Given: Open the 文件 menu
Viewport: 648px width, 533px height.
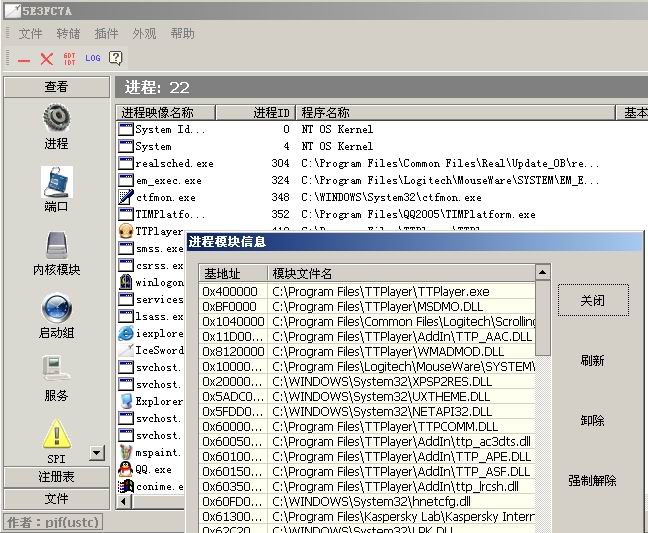Looking at the screenshot, I should click(x=30, y=33).
